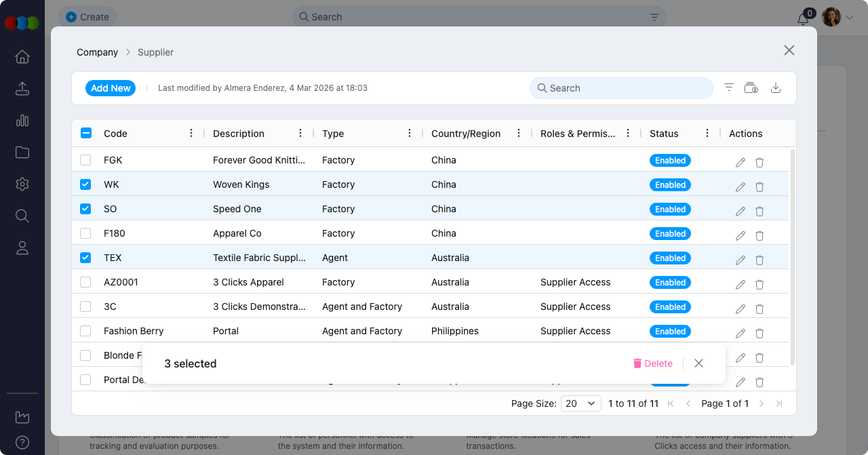The height and width of the screenshot is (455, 868).
Task: Open the Page Size dropdown
Action: coord(581,403)
